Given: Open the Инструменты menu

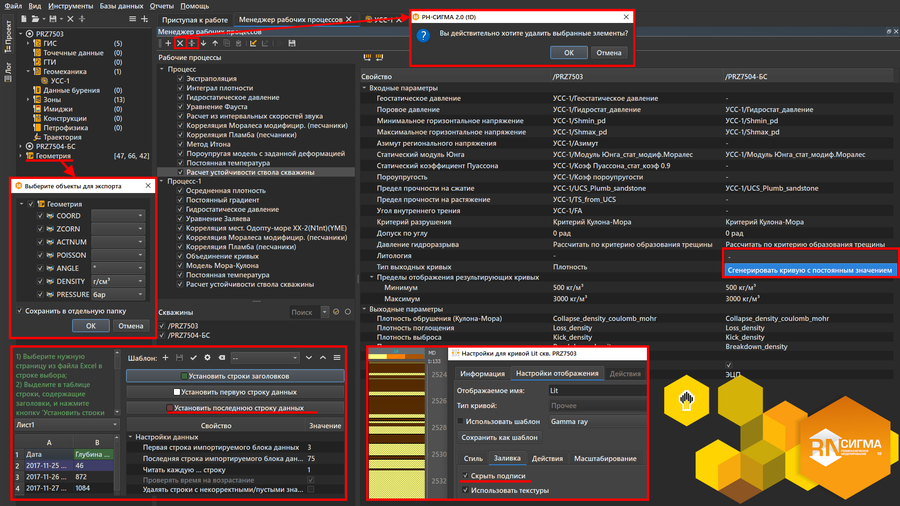Looking at the screenshot, I should coord(70,6).
